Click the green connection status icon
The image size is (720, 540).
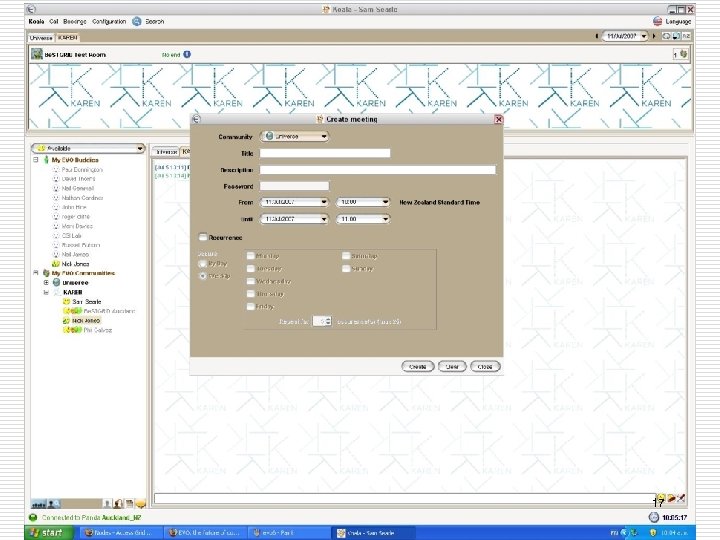pos(33,518)
